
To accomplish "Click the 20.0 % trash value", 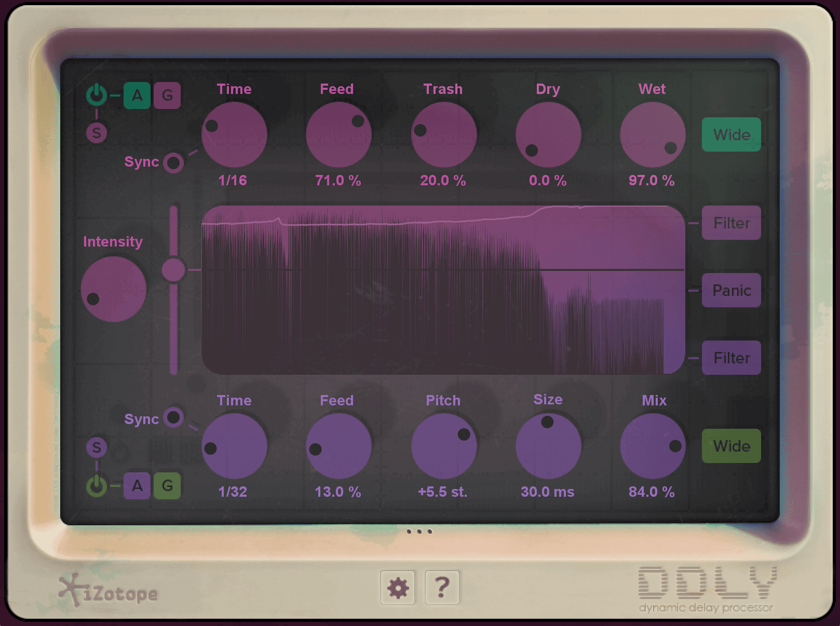I will 443,181.
